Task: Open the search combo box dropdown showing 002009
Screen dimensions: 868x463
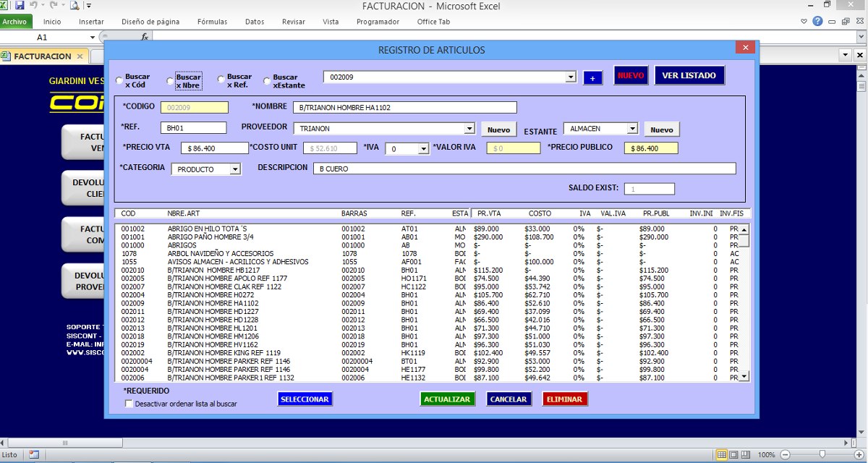Action: click(571, 77)
